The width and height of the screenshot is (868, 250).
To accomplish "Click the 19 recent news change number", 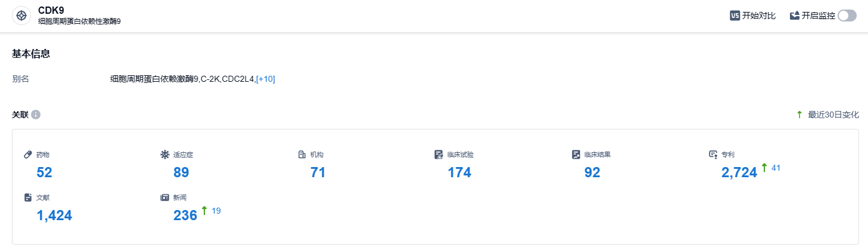I will [x=216, y=211].
